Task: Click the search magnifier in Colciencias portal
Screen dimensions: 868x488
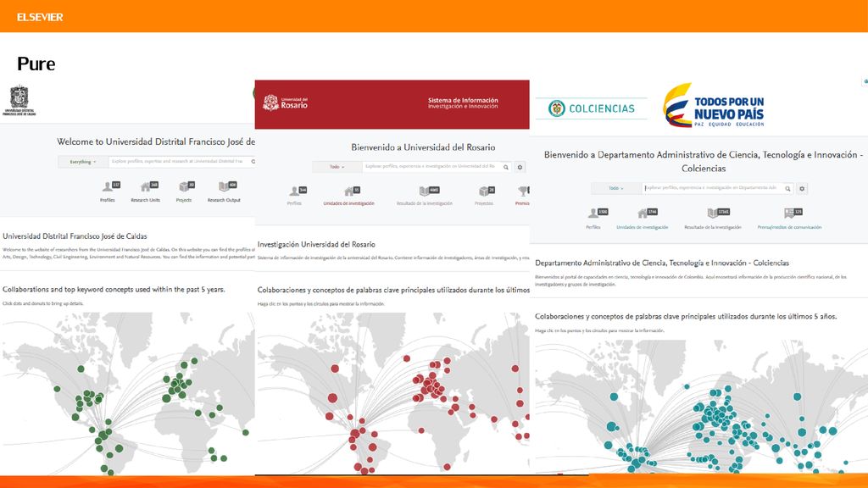Action: tap(787, 189)
